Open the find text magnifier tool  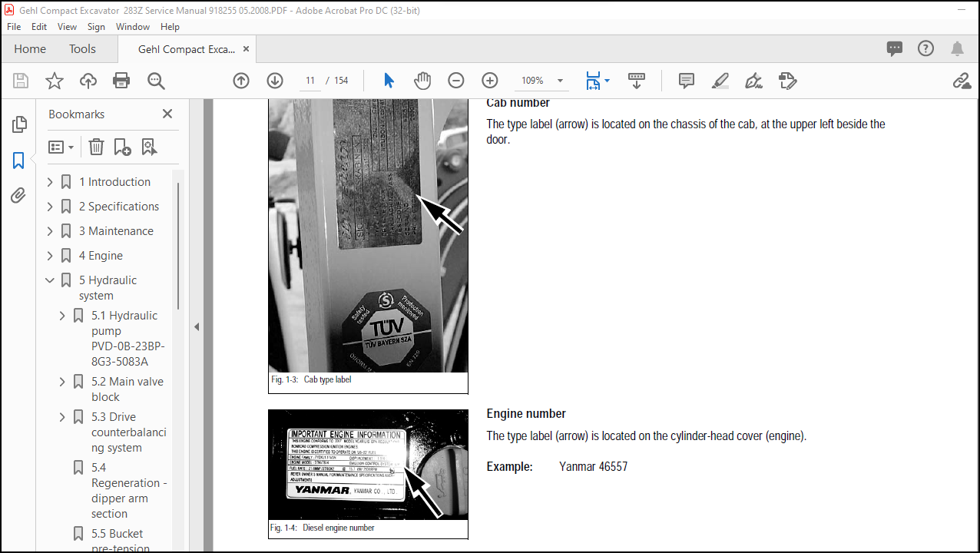tap(156, 81)
